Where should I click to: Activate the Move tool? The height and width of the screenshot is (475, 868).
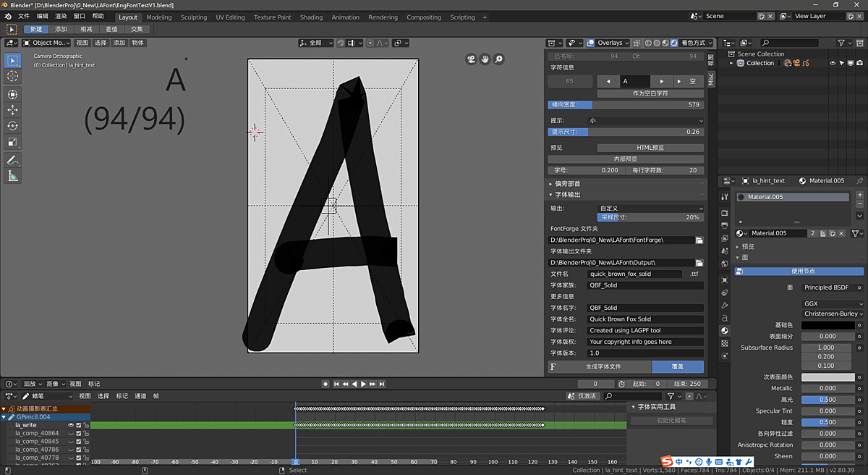click(13, 110)
